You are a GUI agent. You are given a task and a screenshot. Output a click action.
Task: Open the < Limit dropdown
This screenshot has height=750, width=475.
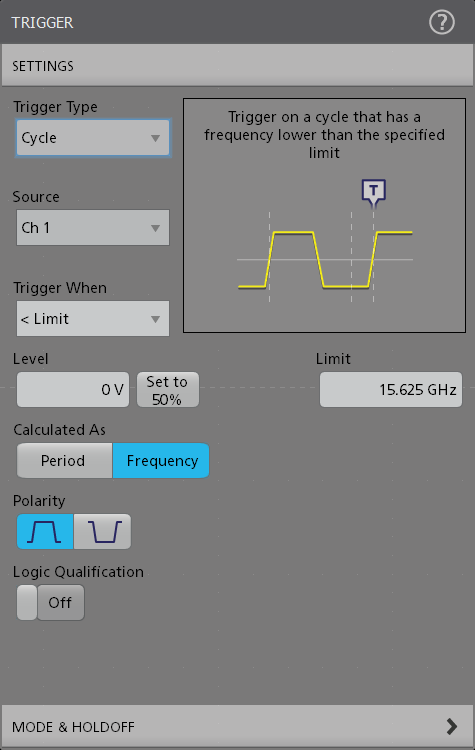coord(93,319)
